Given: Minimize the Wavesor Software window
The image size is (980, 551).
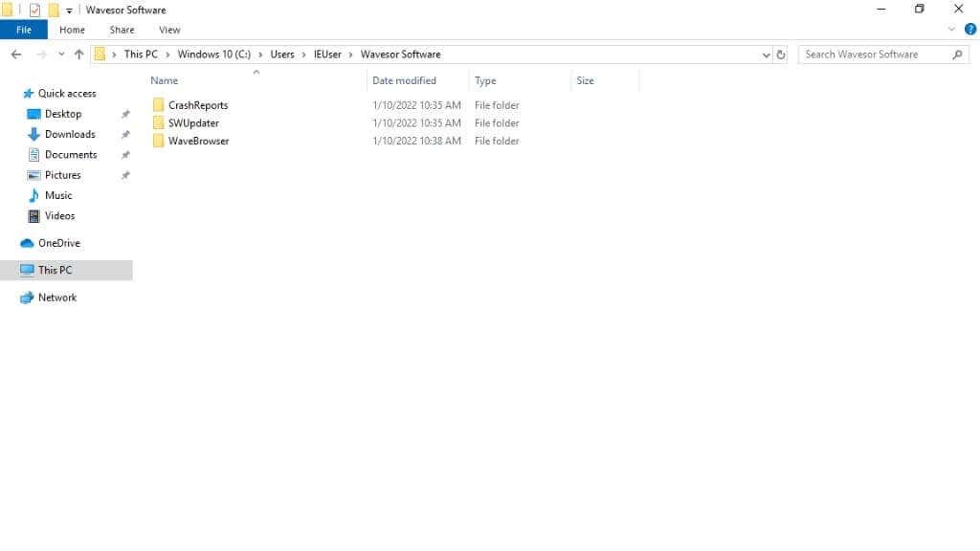Looking at the screenshot, I should [881, 10].
